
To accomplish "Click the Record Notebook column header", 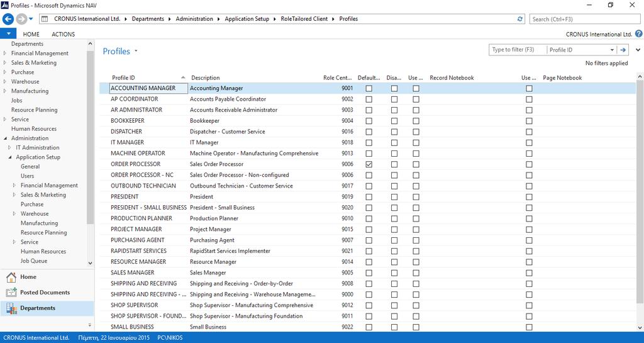I will (x=452, y=77).
